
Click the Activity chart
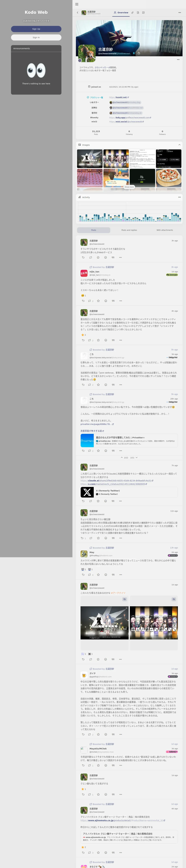pos(129,212)
